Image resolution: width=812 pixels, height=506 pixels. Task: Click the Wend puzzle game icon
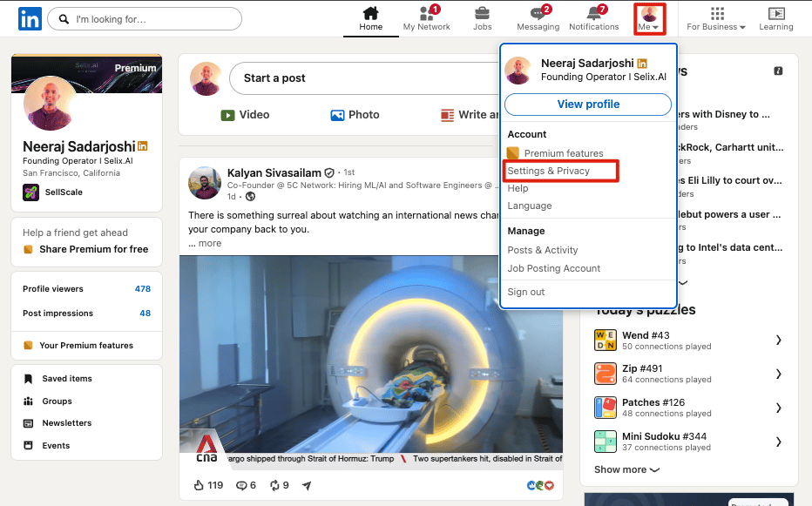point(605,341)
